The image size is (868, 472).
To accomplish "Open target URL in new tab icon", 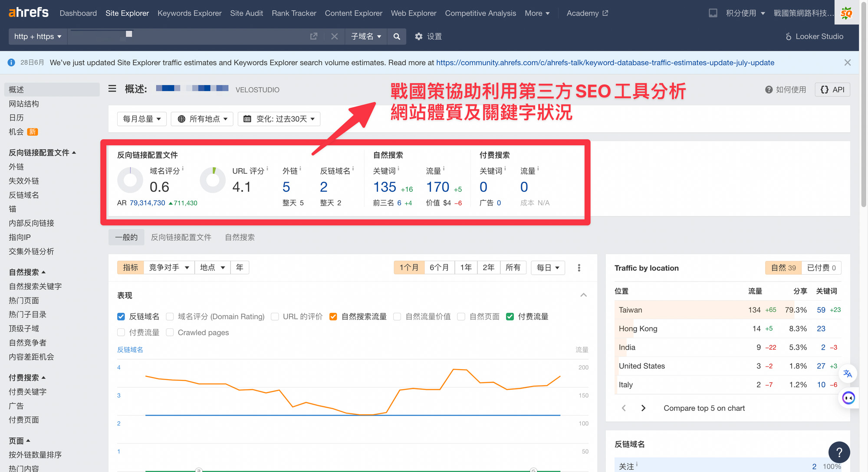I will (x=314, y=36).
